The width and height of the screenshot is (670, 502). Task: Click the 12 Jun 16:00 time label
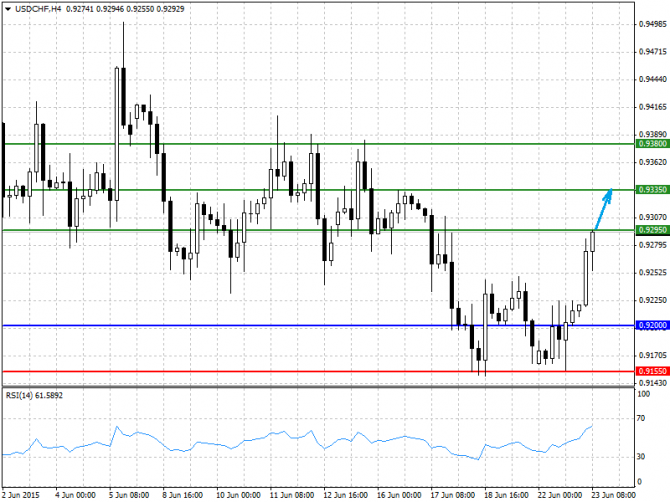tap(345, 495)
